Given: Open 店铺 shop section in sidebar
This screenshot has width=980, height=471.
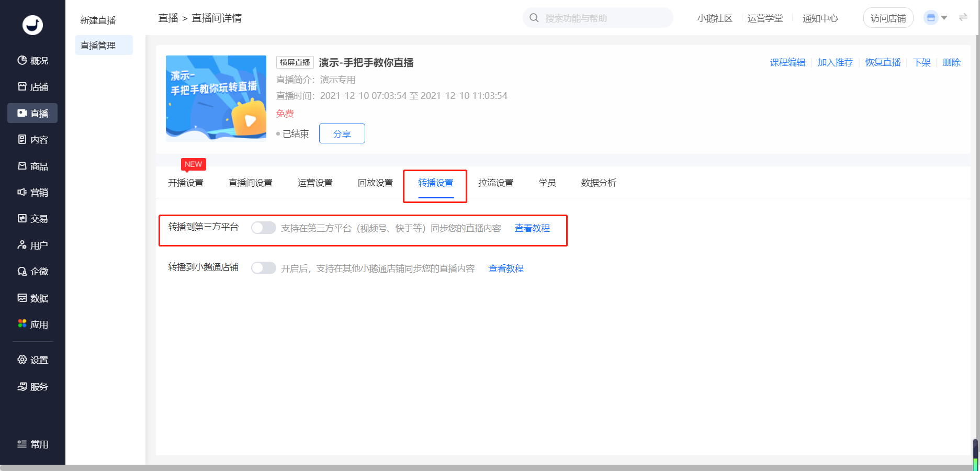Looking at the screenshot, I should (32, 87).
